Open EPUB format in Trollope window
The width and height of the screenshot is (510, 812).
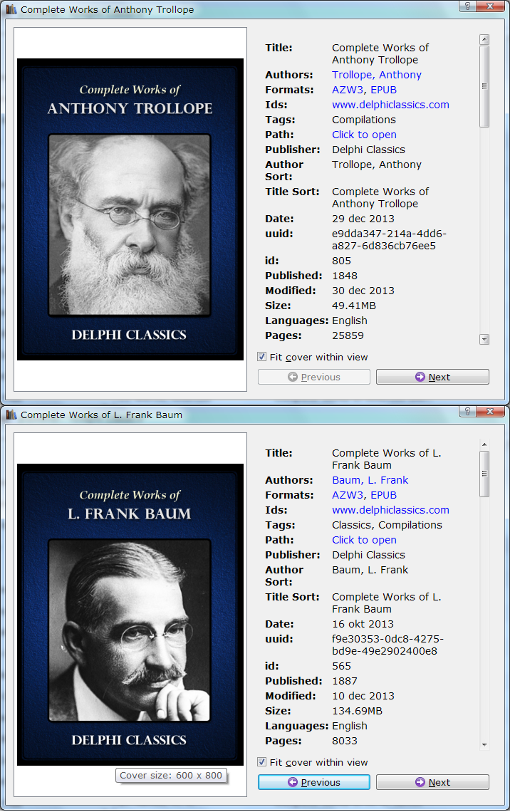pyautogui.click(x=383, y=90)
